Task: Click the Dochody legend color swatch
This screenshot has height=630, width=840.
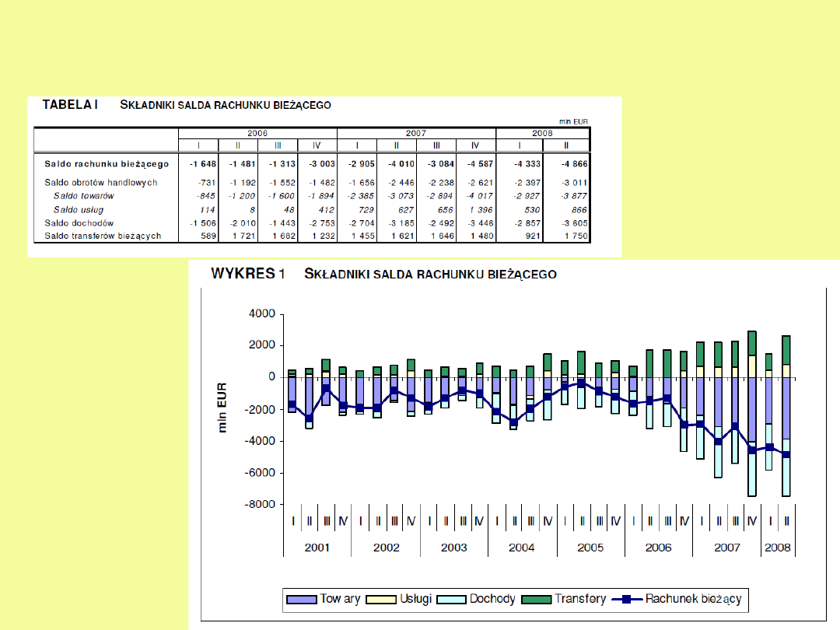Action: (x=453, y=599)
